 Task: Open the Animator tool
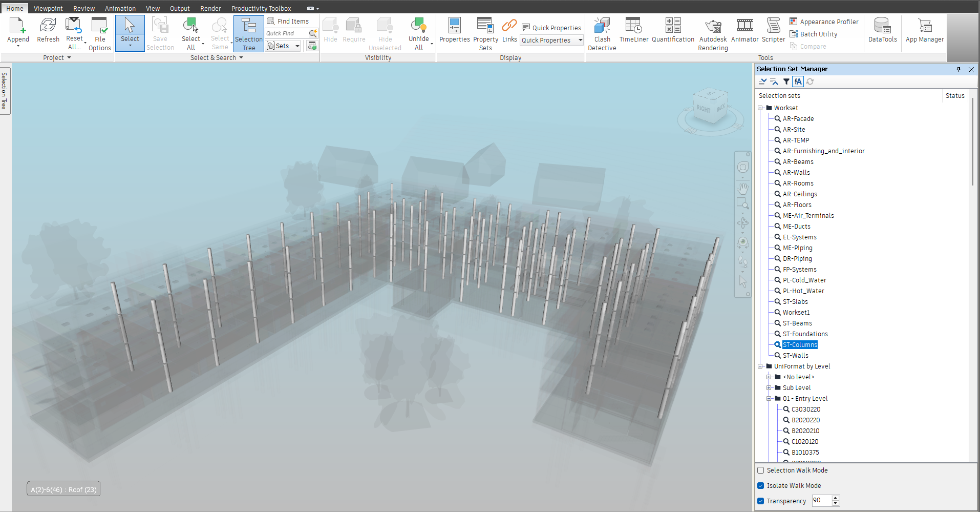pyautogui.click(x=744, y=30)
